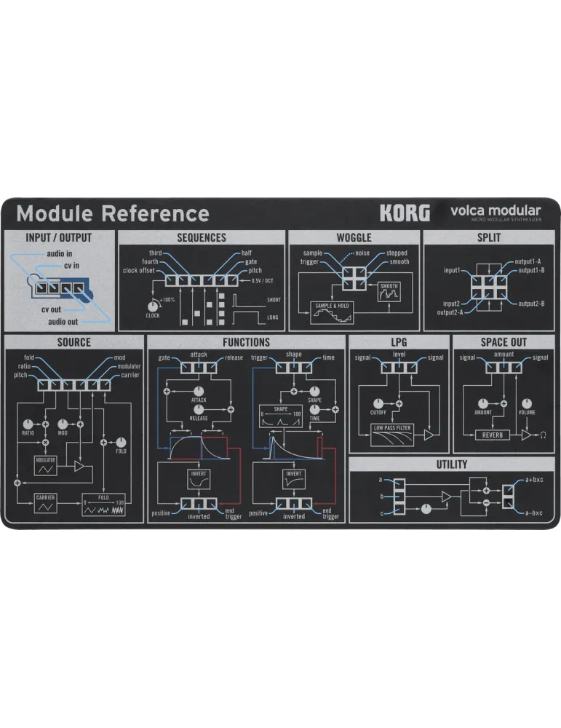This screenshot has width=561, height=728.
Task: Click the INVERT block below shape/time envelope
Action: pos(294,479)
